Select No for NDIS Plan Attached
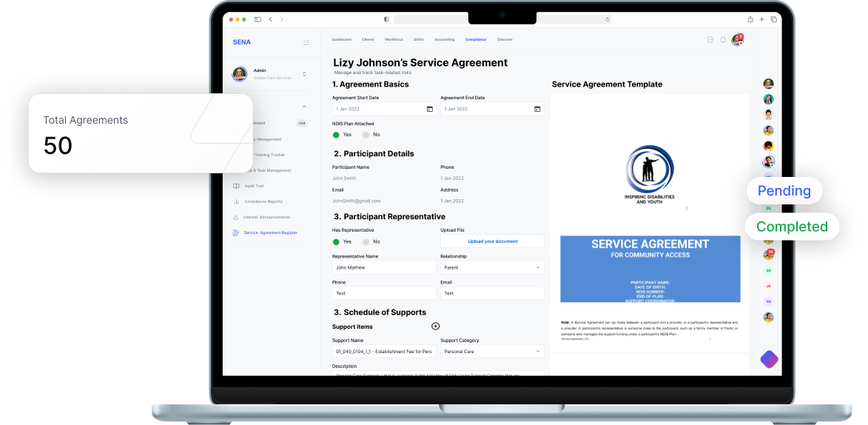868x425 pixels. 366,135
